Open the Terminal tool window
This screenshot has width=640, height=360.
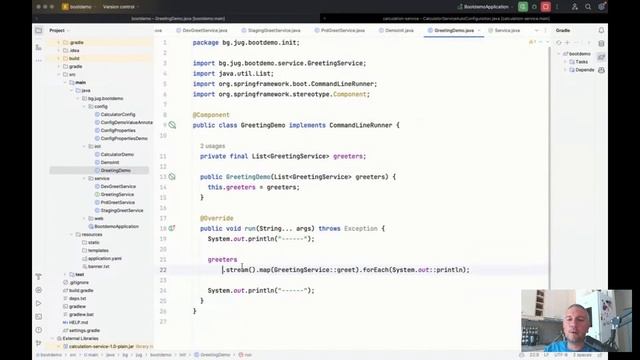click(x=38, y=317)
